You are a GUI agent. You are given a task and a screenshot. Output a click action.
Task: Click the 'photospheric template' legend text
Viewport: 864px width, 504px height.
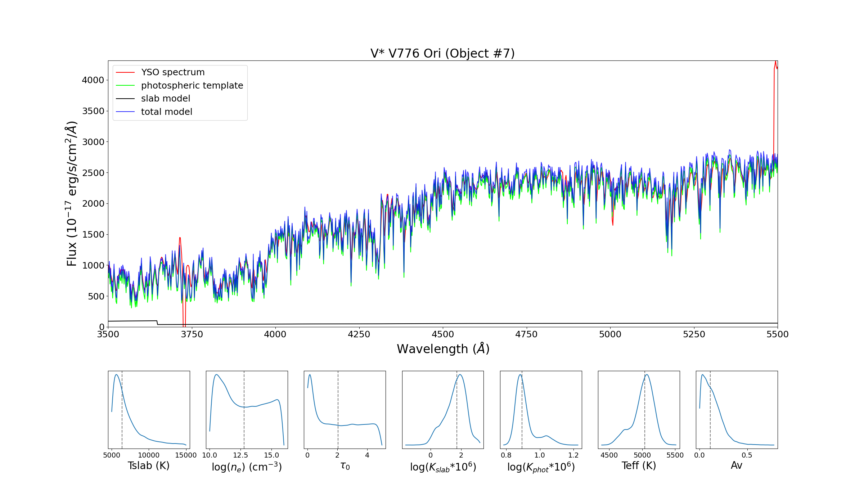[192, 86]
